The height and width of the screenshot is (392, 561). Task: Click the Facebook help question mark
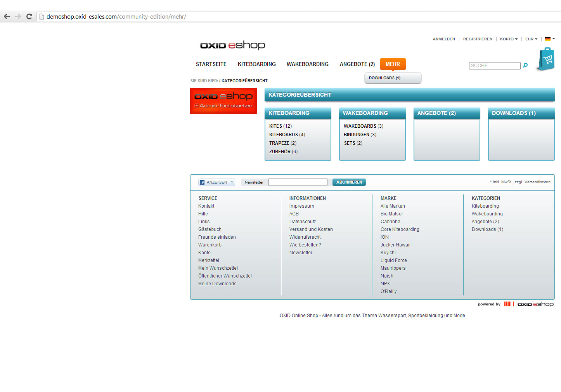232,182
